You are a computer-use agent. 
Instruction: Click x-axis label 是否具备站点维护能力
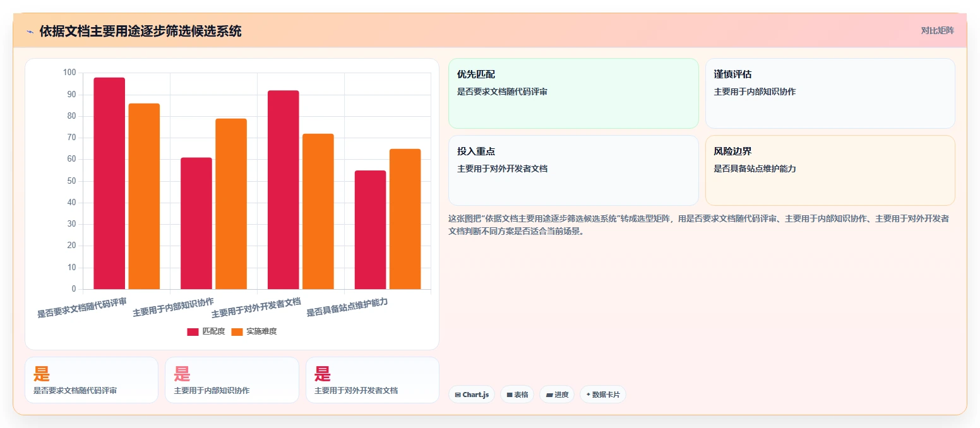pos(347,307)
